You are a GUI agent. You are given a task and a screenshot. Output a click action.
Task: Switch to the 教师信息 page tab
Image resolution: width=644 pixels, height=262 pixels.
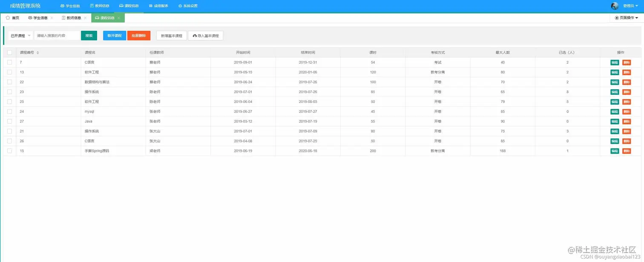[71, 18]
